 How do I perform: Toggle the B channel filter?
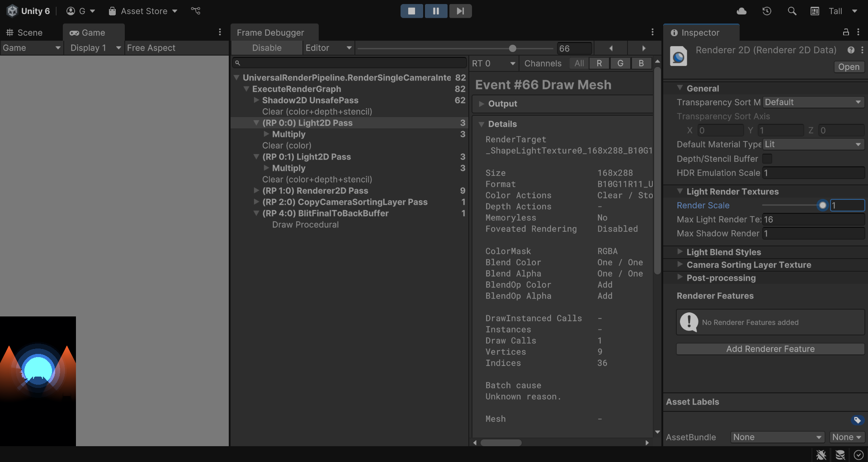641,63
